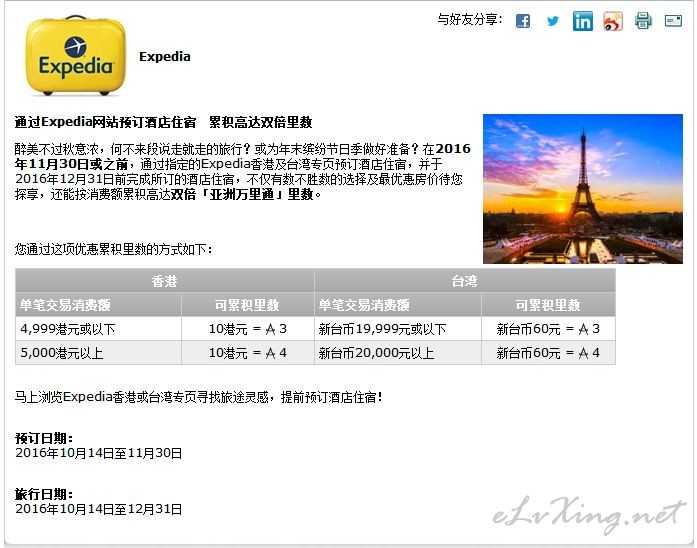The image size is (697, 548).
Task: Click the bold 双倍「亚洲万里通」里数 text
Action: pos(244,195)
